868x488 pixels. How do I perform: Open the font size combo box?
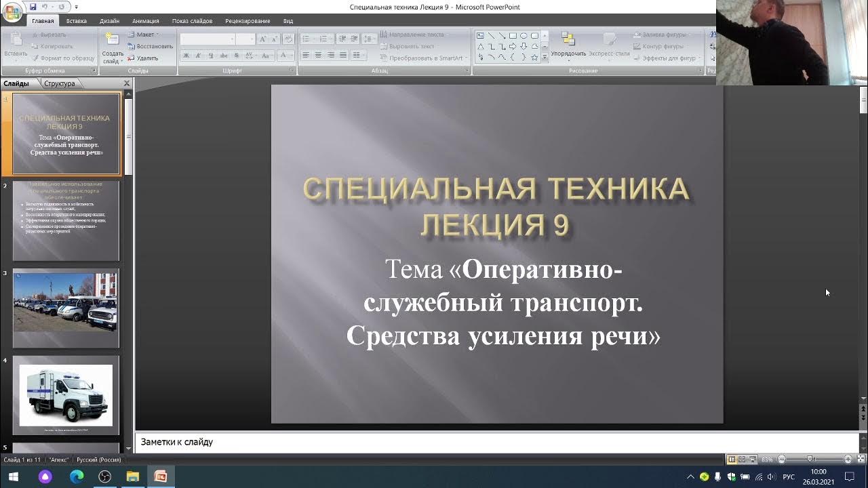(245, 39)
